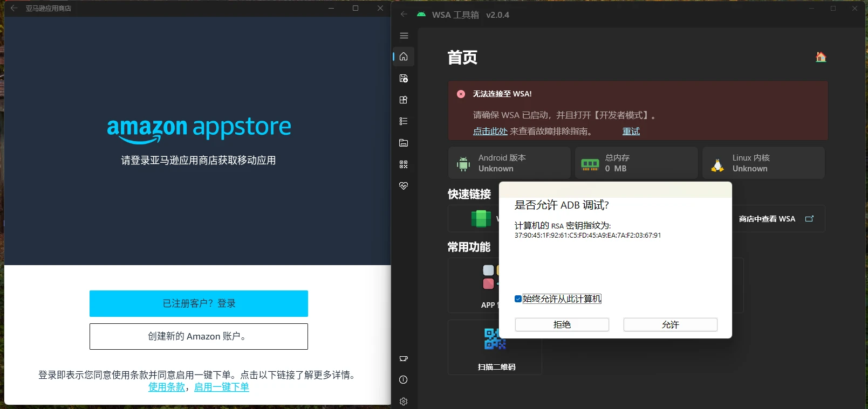Click the 总内存 0 MB info card
Screen dimensions: 868x409
click(637, 163)
